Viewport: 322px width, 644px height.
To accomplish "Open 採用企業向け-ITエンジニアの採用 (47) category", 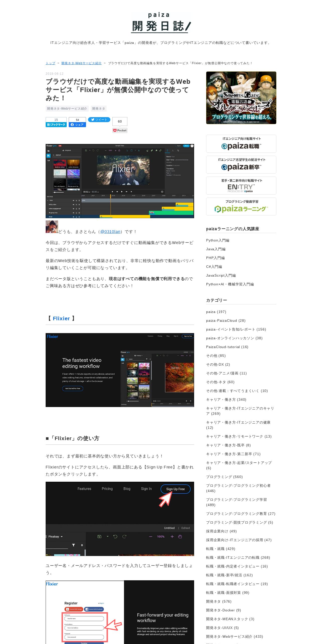I will (239, 540).
